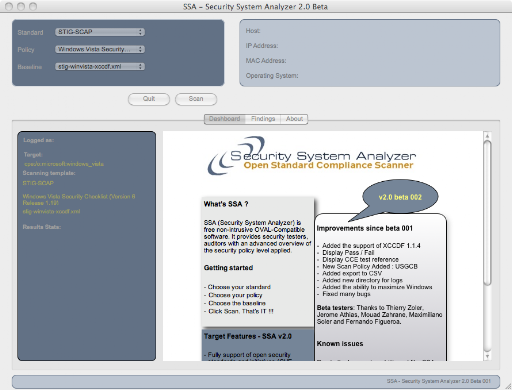
Task: Open the About tab
Action: click(x=294, y=119)
